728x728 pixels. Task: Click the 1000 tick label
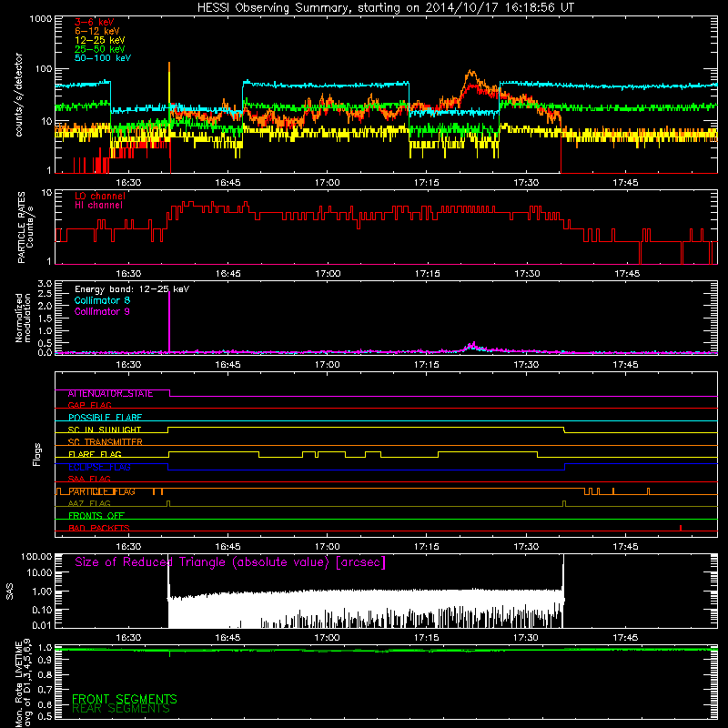pyautogui.click(x=40, y=19)
